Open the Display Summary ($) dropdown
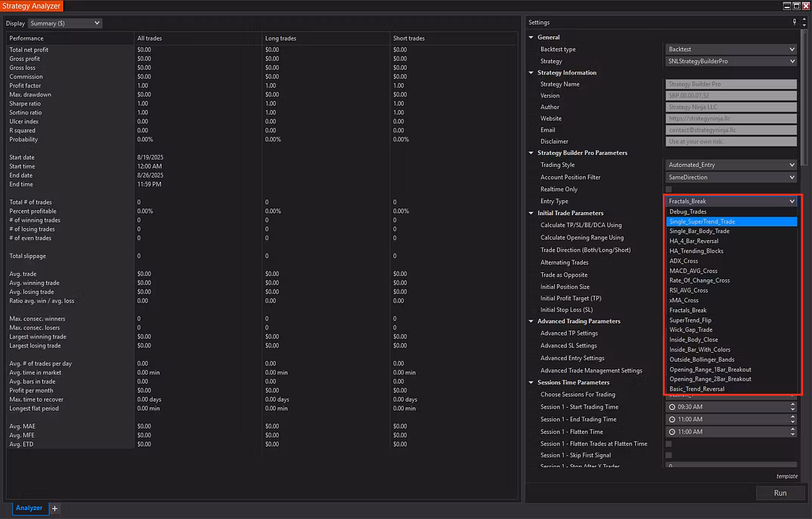Screen dimensions: 812x519 [65, 23]
